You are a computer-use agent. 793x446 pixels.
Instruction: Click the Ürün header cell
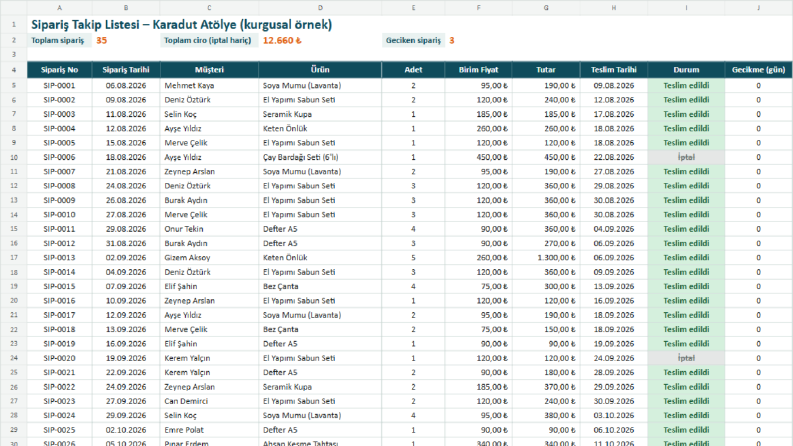click(320, 70)
